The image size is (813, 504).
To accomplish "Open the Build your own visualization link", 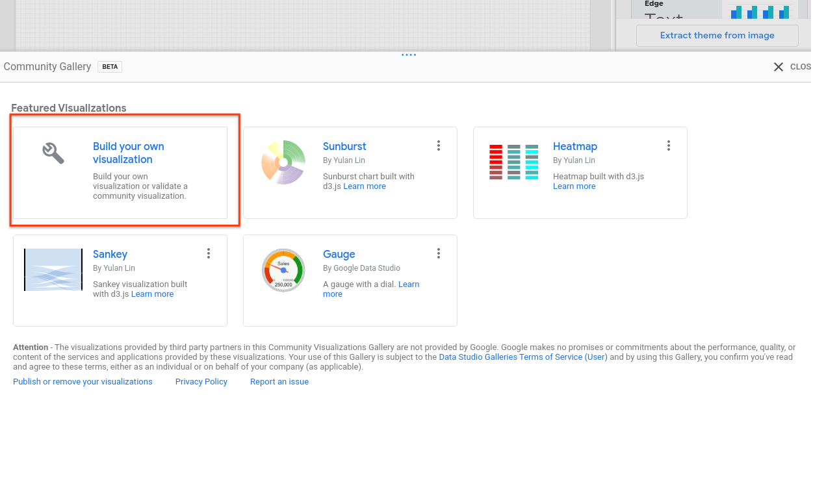I will (128, 153).
